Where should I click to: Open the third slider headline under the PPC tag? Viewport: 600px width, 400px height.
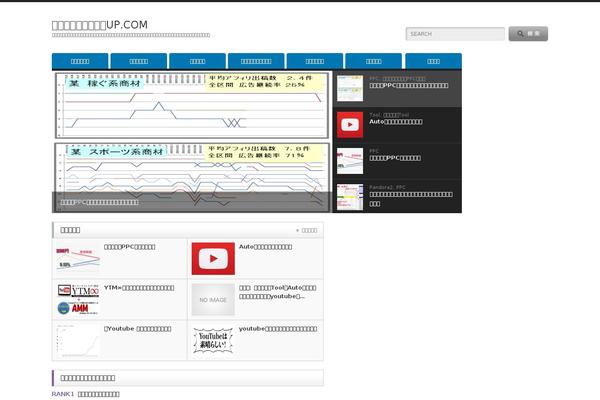[x=395, y=158]
